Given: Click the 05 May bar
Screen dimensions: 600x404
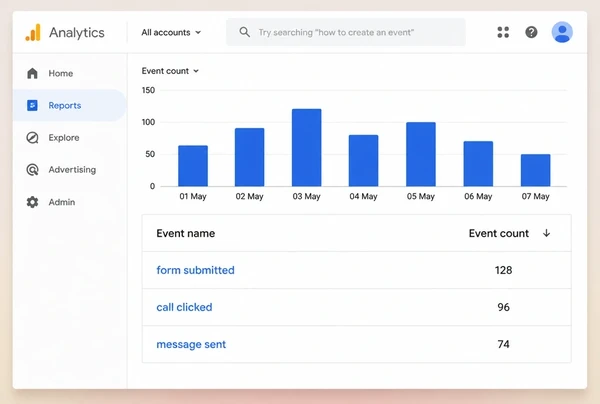Looking at the screenshot, I should tap(421, 154).
